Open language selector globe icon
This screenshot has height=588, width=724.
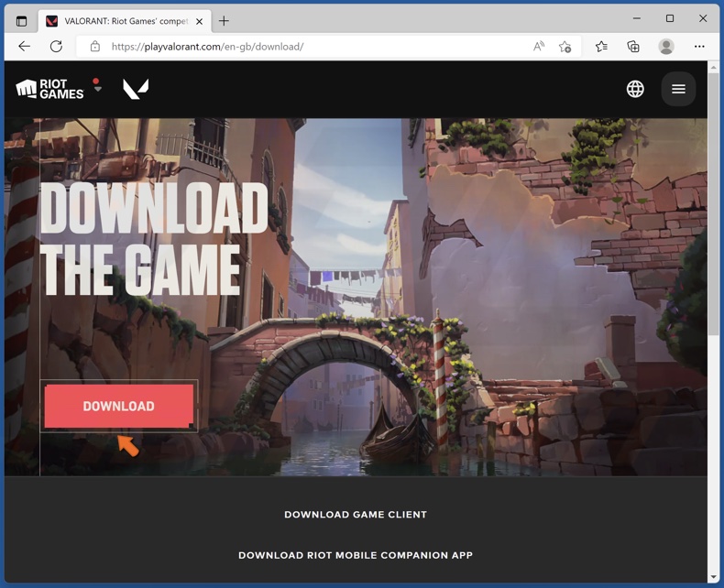click(x=635, y=89)
